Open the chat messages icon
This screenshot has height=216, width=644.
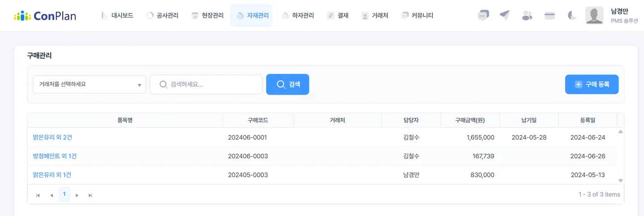click(483, 16)
